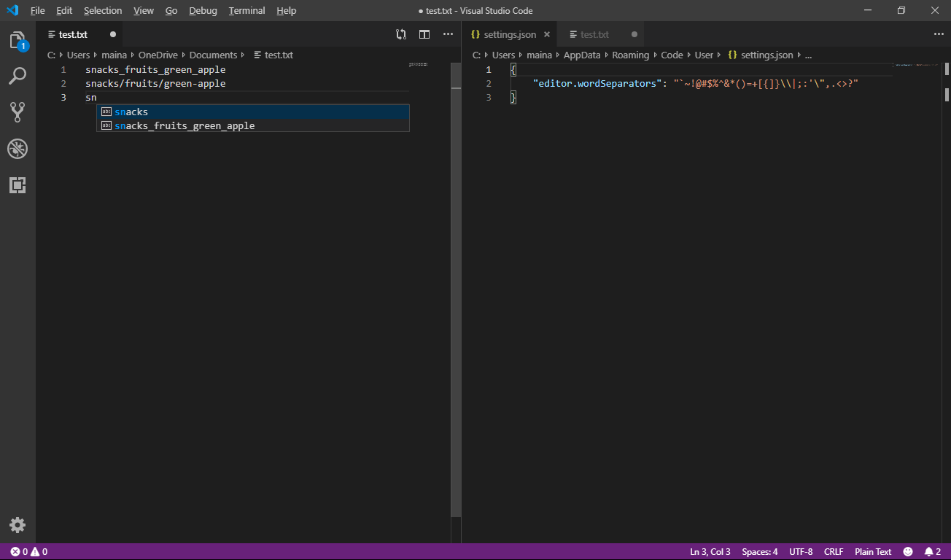The height and width of the screenshot is (560, 951).
Task: Click the UTF-8 encoding indicator
Action: (800, 551)
